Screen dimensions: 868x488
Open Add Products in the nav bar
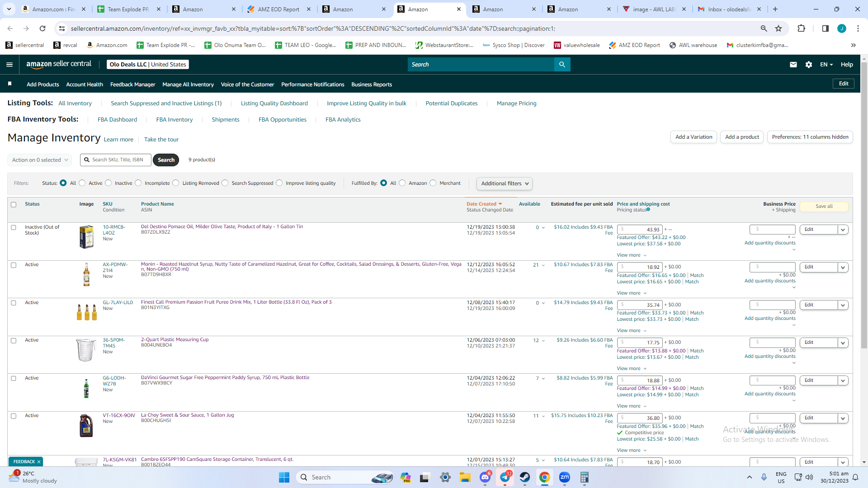pyautogui.click(x=43, y=84)
